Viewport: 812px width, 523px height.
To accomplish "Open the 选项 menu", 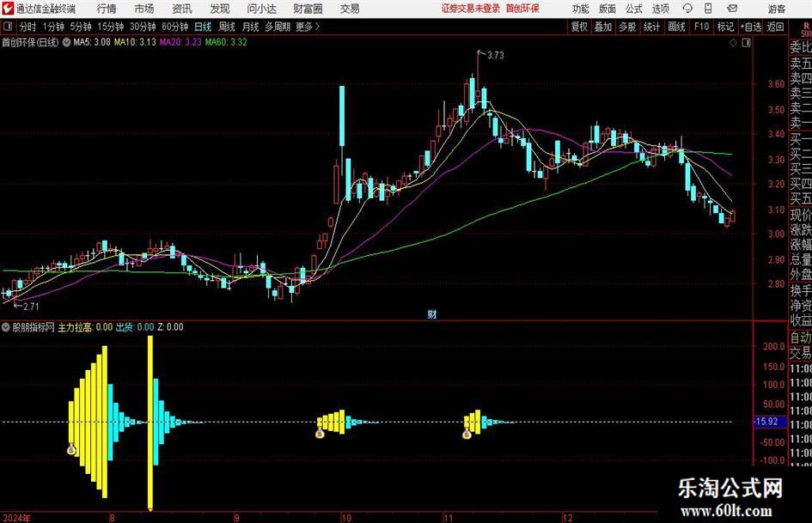I will [x=660, y=9].
